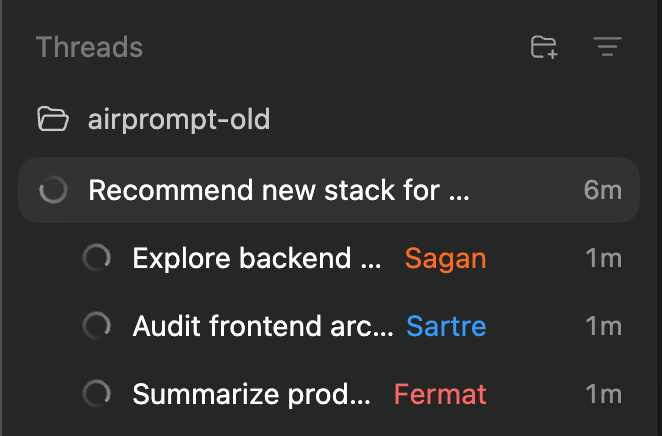Open the Audit frontend arc... subthread
The image size is (662, 436).
[263, 326]
